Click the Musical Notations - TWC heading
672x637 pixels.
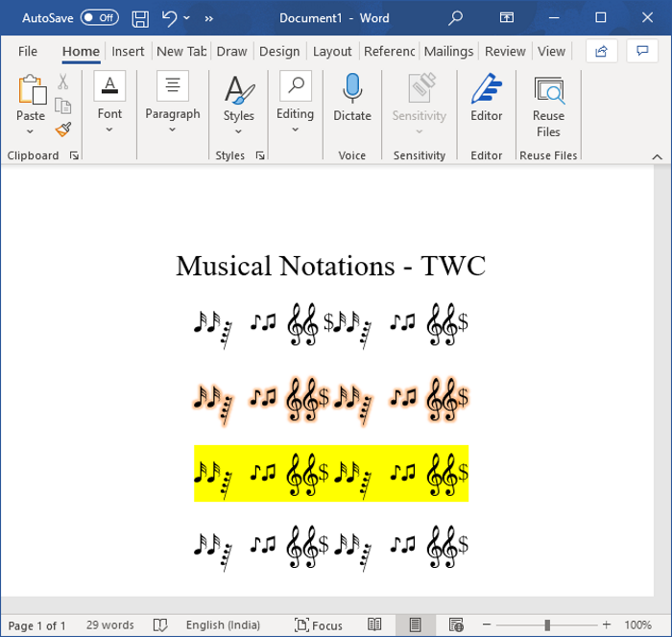330,266
